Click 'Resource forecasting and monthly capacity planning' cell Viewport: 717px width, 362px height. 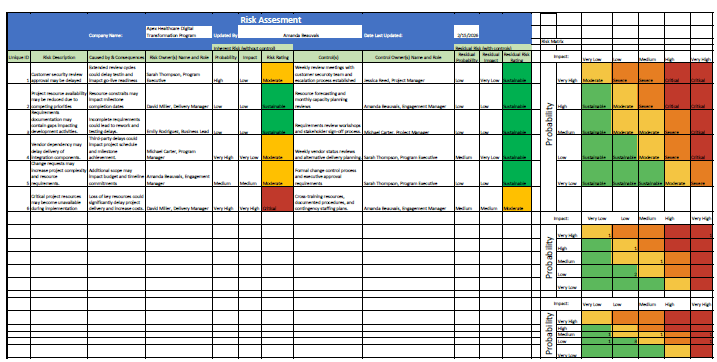328,96
